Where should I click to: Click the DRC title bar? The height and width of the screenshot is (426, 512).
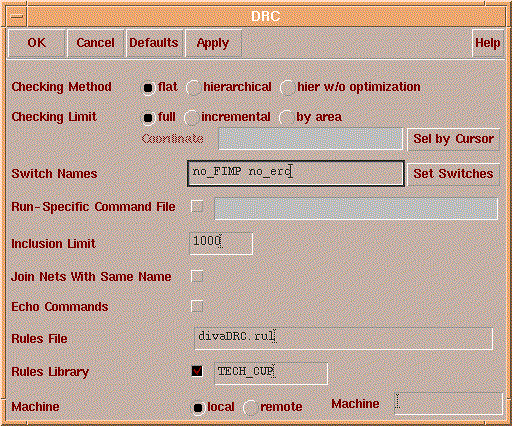[x=266, y=16]
